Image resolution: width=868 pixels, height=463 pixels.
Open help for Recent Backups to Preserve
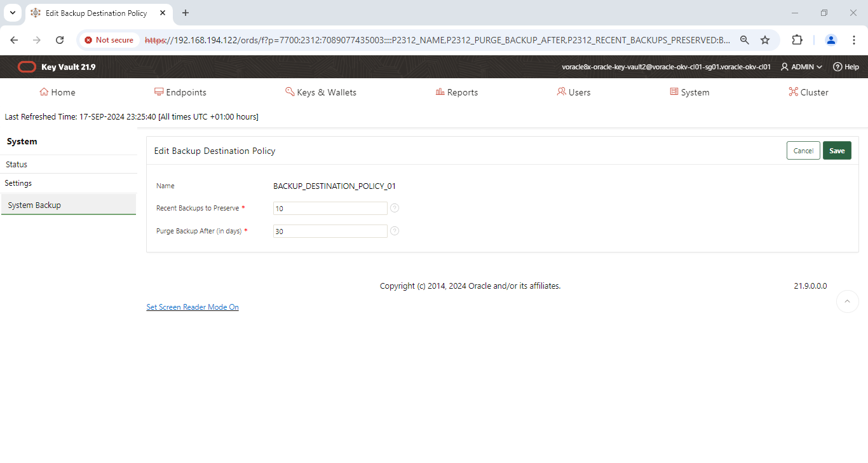point(395,208)
